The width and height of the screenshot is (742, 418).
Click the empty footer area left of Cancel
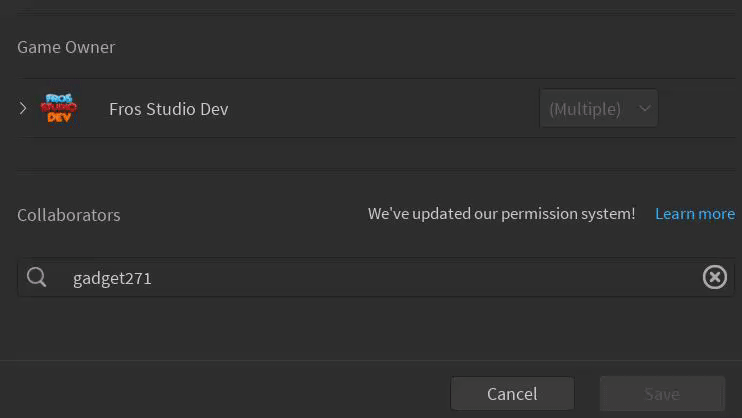(x=220, y=392)
